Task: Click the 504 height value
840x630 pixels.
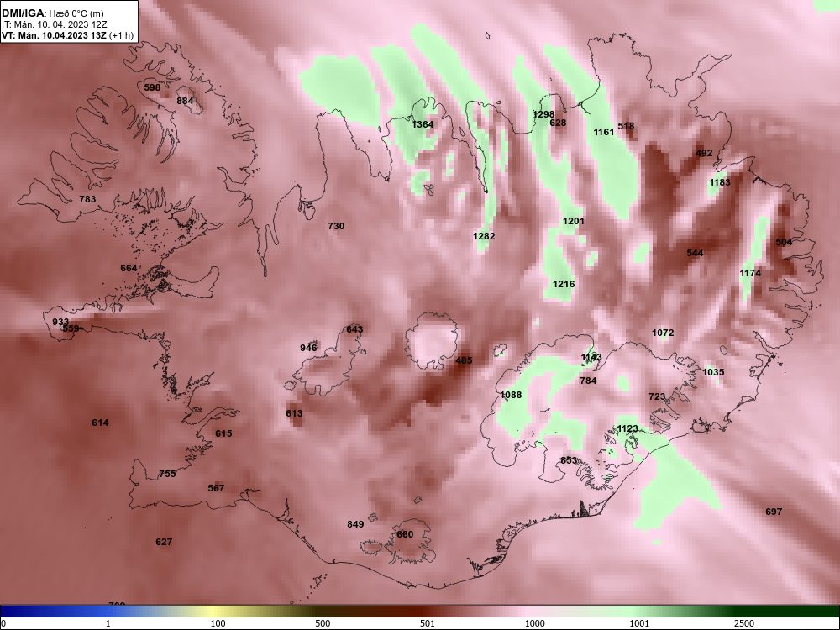Action: (784, 242)
